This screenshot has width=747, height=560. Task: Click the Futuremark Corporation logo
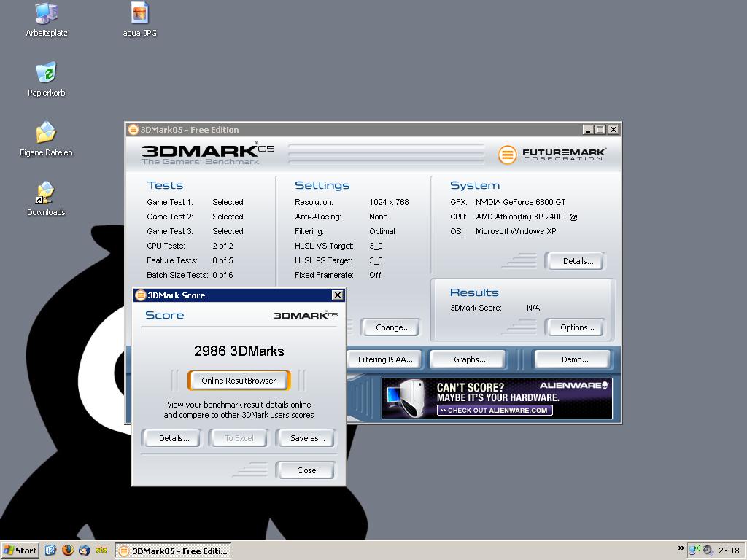(552, 155)
